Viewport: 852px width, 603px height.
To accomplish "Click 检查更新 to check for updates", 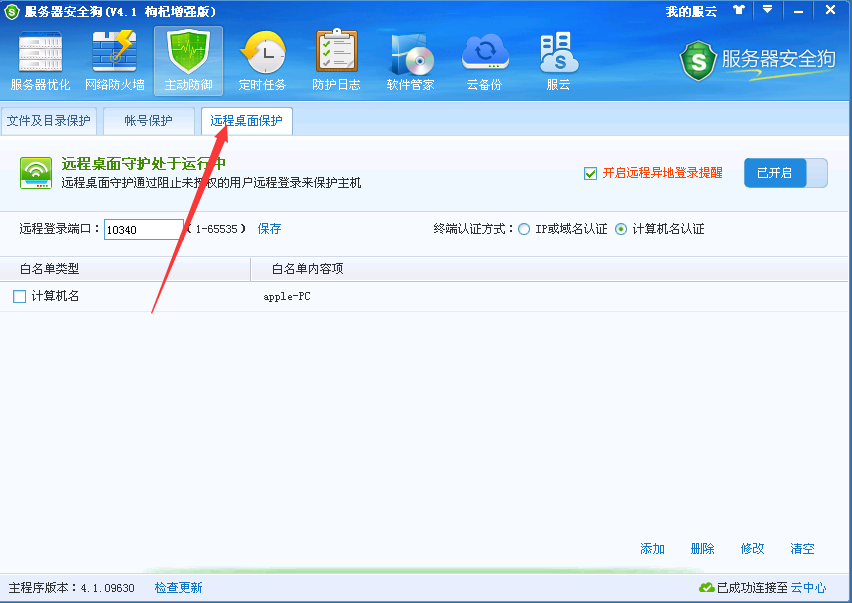I will point(178,587).
